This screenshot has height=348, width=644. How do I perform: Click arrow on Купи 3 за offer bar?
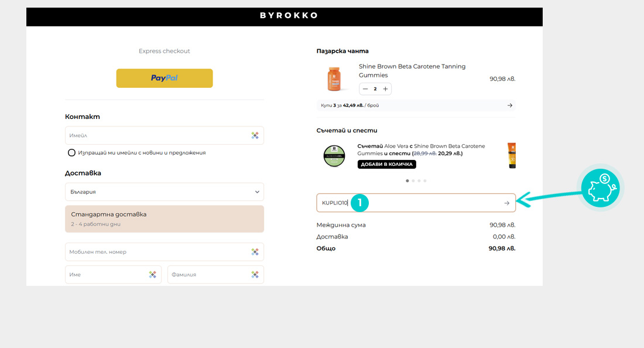coord(510,105)
